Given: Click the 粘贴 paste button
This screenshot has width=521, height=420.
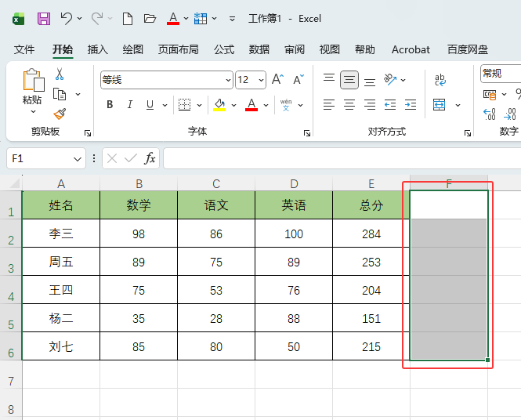Looking at the screenshot, I should pyautogui.click(x=33, y=86).
